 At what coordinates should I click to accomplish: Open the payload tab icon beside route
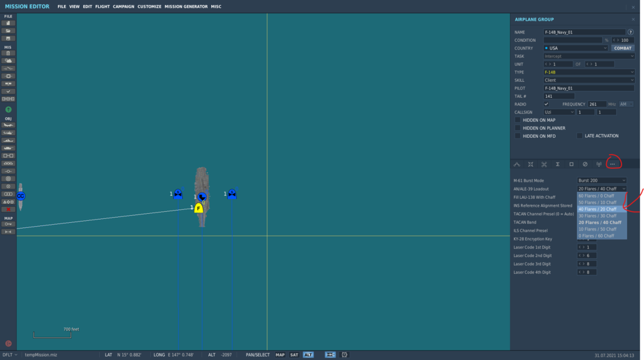[531, 164]
